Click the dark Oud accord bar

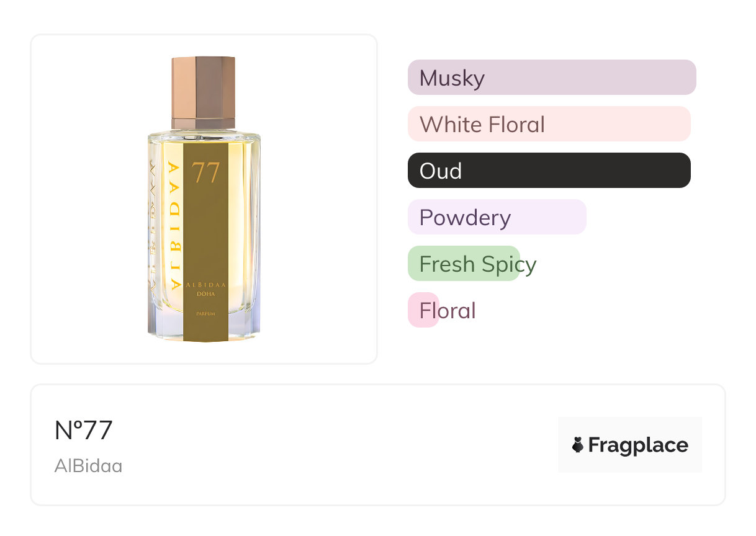(x=549, y=171)
